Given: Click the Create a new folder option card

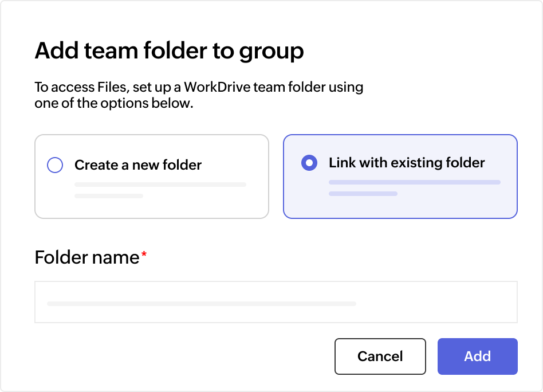Looking at the screenshot, I should click(152, 176).
